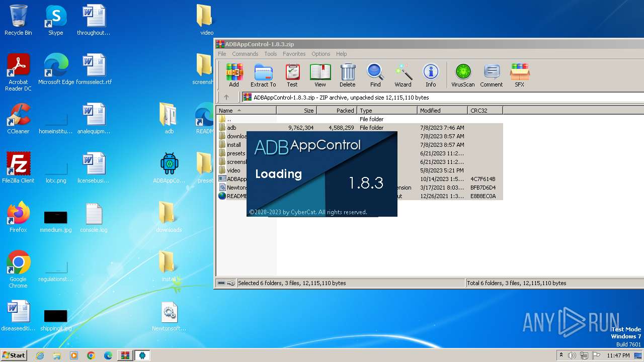Screen dimensions: 644x362
Task: Select the adb folder row in archive
Action: coord(360,128)
